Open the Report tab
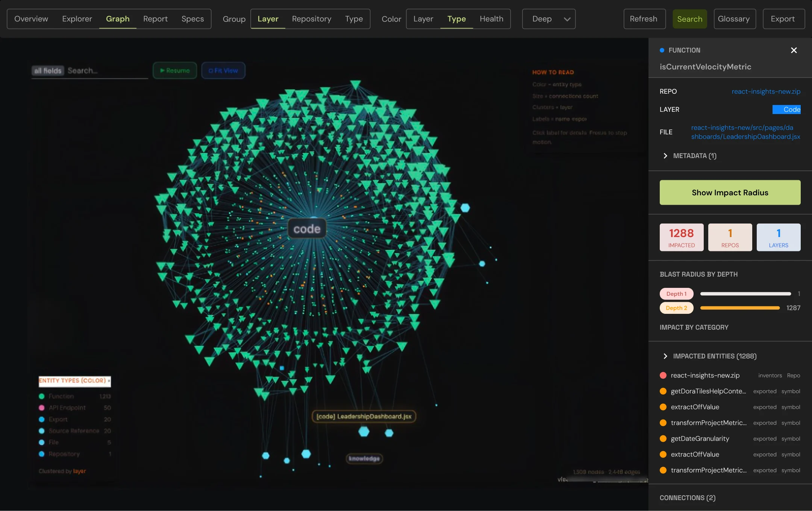 coord(155,19)
